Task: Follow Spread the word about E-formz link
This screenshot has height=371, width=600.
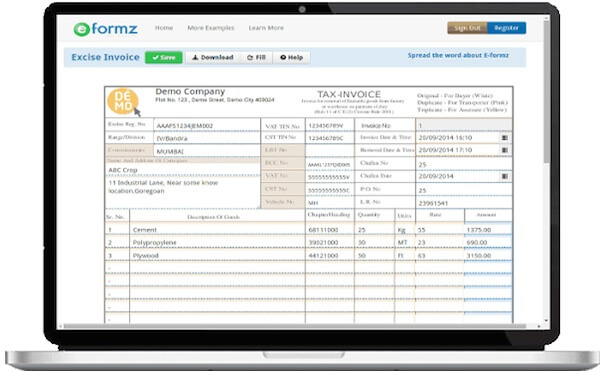Action: coord(458,55)
